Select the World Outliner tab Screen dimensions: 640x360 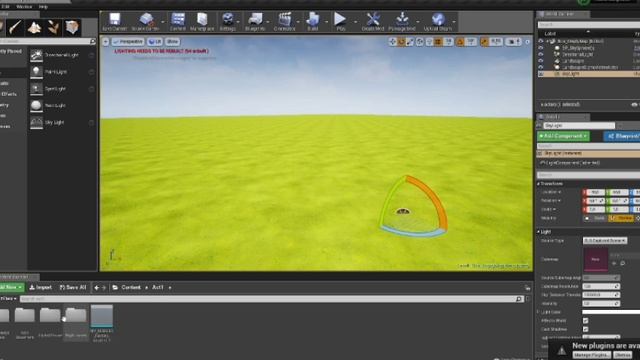[x=562, y=14]
